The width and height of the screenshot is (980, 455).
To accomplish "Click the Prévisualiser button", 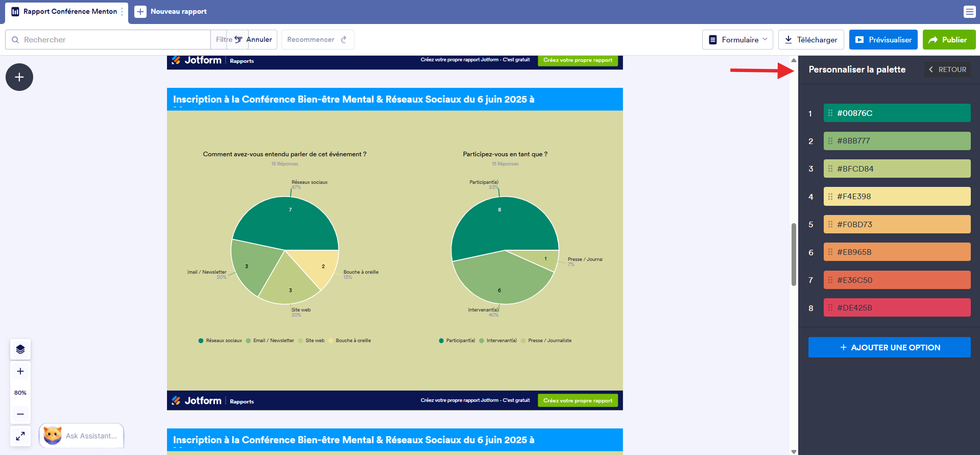I will (883, 39).
